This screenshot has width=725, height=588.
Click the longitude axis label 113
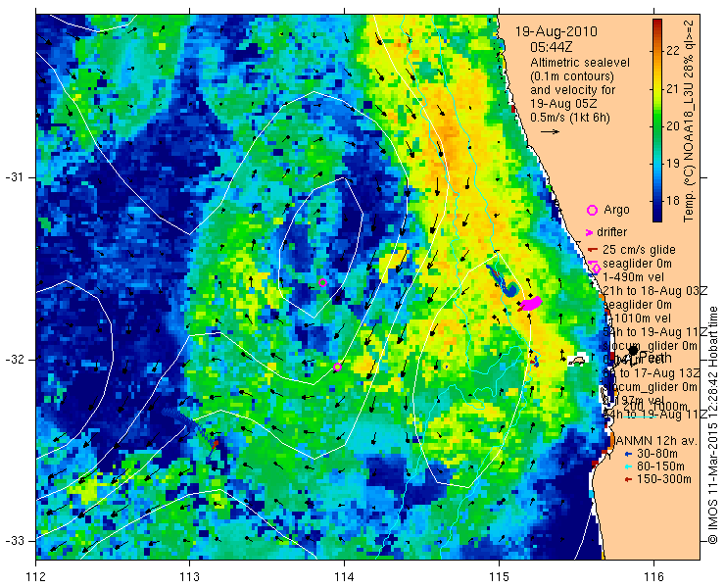tap(189, 576)
